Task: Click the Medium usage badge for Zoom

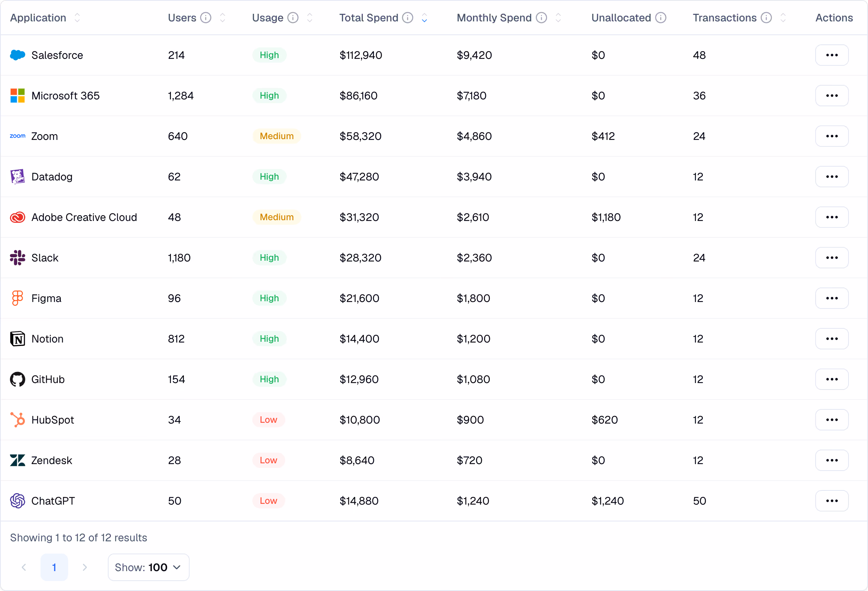Action: pyautogui.click(x=277, y=136)
